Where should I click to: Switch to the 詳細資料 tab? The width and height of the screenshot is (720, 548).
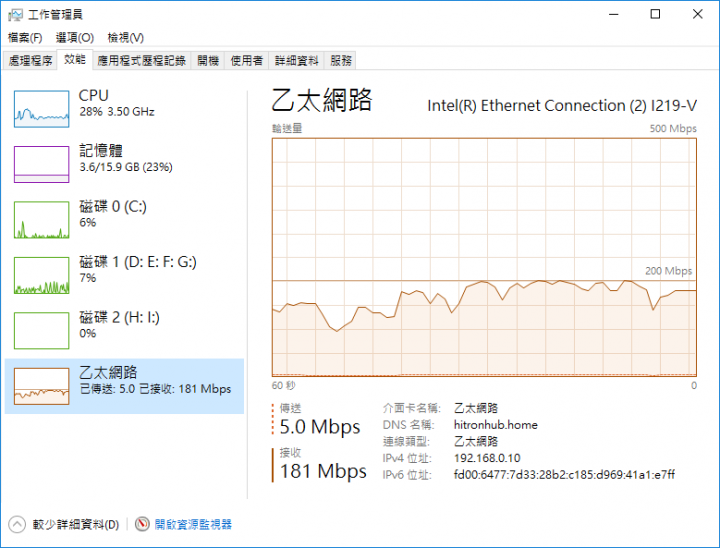click(297, 61)
